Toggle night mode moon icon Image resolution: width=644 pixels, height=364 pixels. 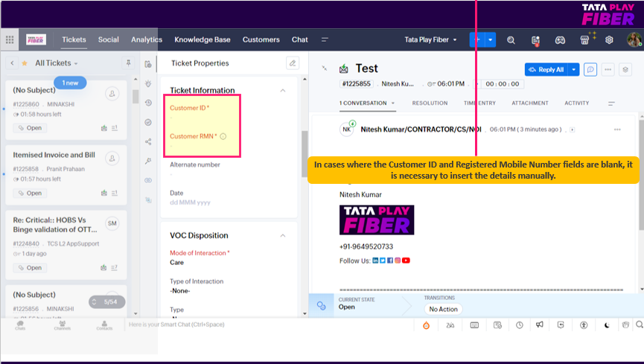(x=607, y=325)
